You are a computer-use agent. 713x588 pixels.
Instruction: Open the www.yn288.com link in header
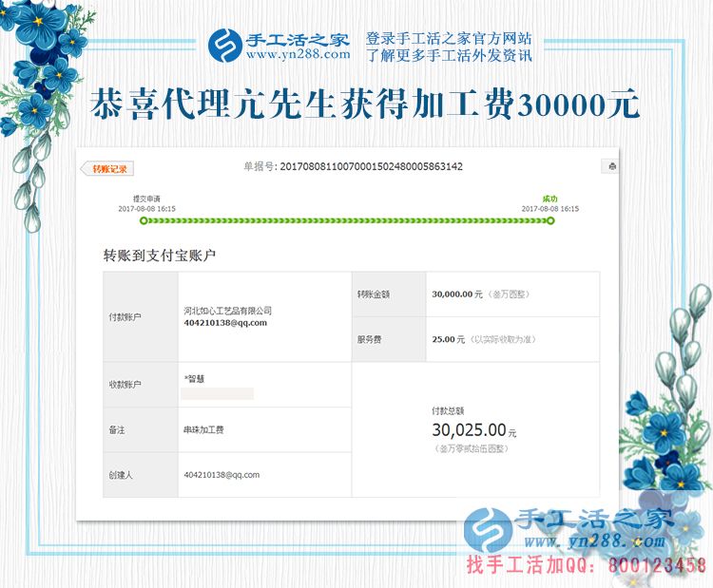[x=299, y=55]
